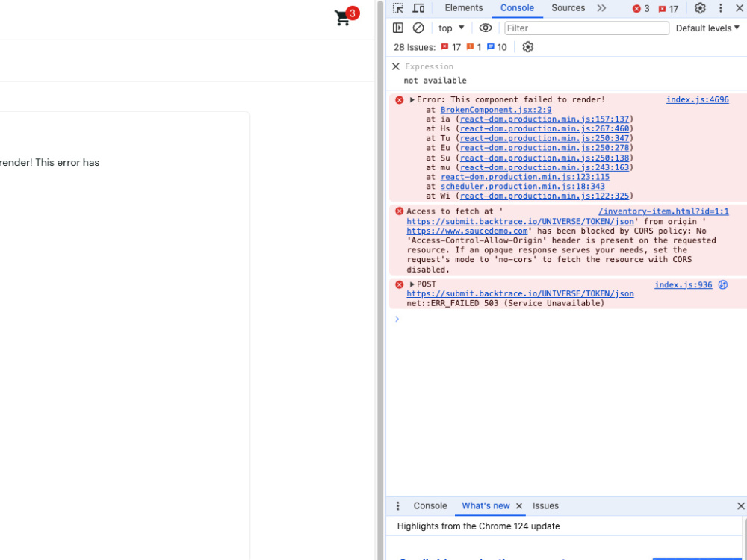Open console settings gear beside issues count
Image resolution: width=747 pixels, height=560 pixels.
click(527, 47)
